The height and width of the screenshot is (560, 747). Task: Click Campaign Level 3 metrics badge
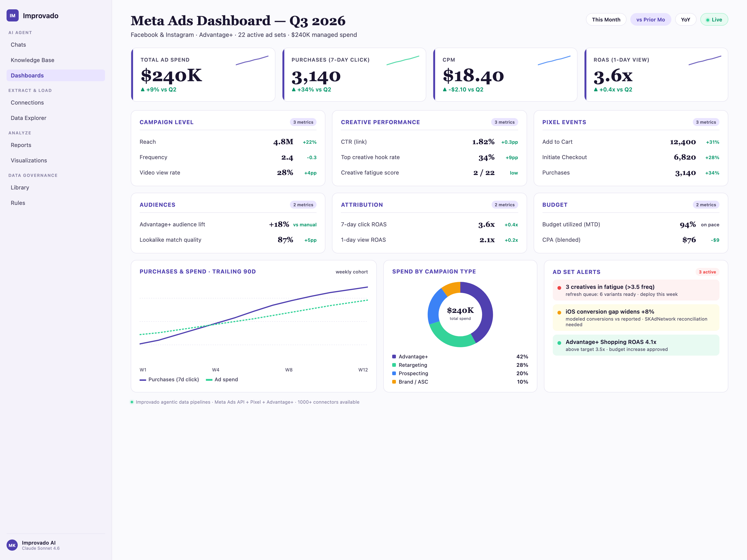pyautogui.click(x=303, y=122)
